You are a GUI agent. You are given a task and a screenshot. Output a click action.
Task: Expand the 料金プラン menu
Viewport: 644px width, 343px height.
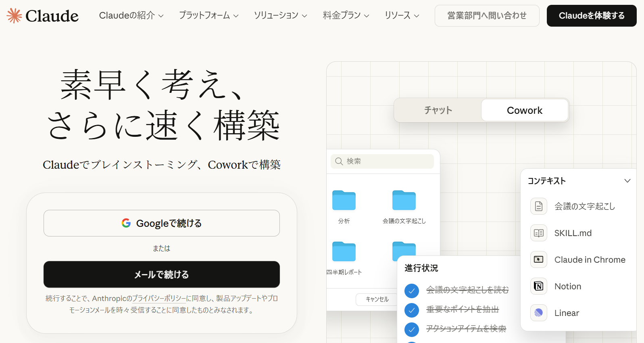346,16
